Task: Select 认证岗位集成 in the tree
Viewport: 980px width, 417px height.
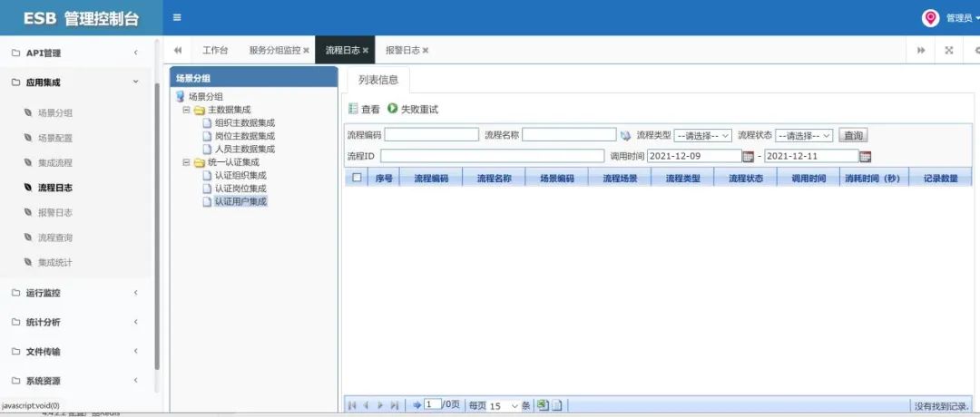Action: tap(240, 189)
